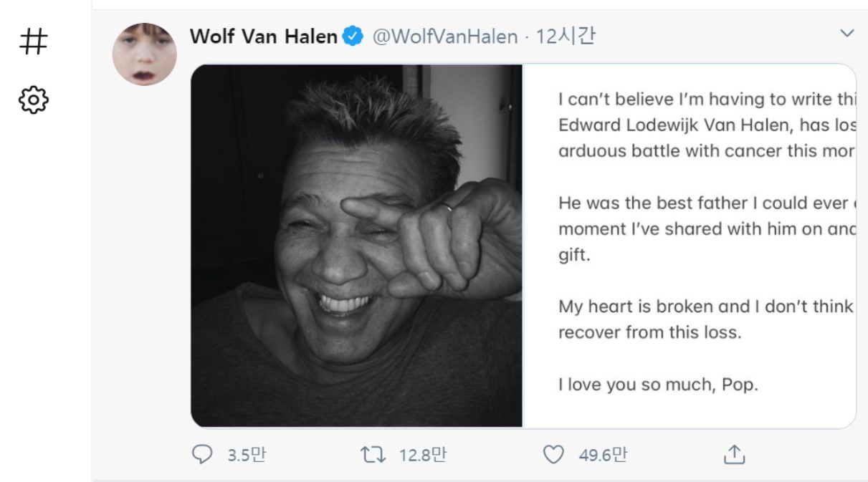This screenshot has height=482, width=868.
Task: Open the Explore hashtag icon in sidebar
Action: pyautogui.click(x=33, y=42)
